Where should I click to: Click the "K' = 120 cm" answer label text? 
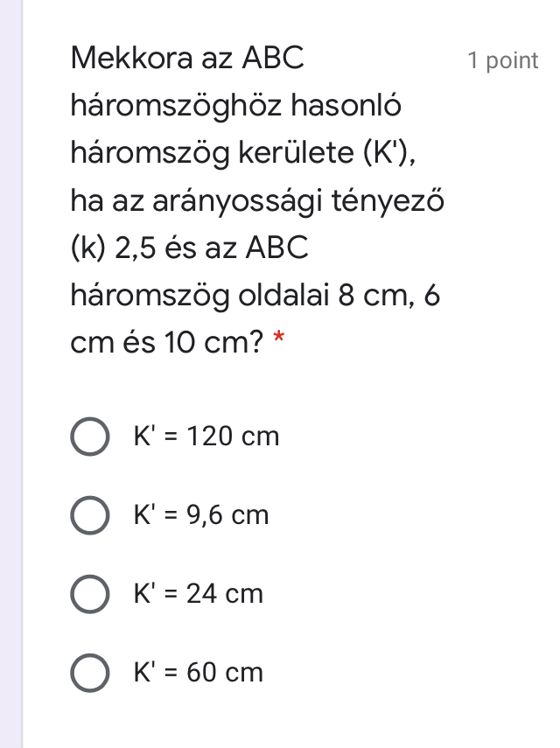coord(206,437)
